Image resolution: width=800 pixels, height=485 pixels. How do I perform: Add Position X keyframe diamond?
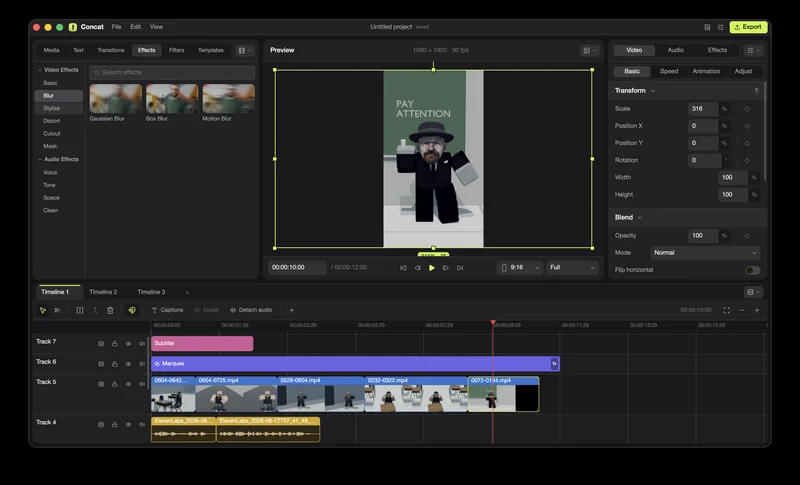[x=747, y=126]
